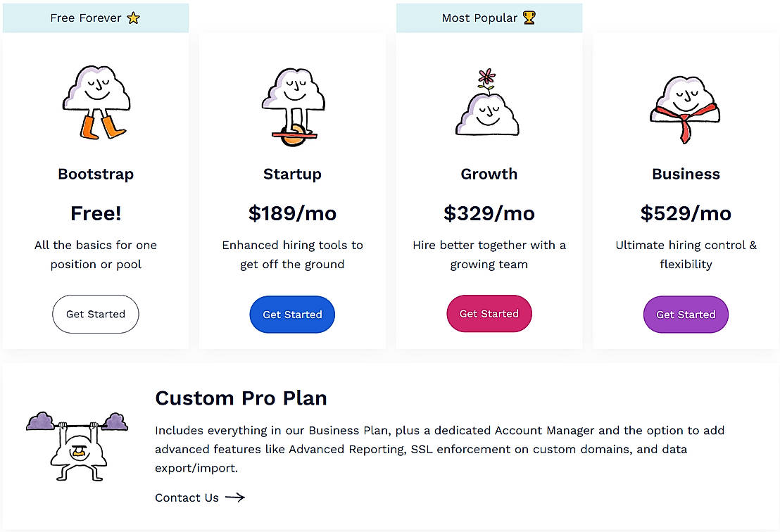
Task: Click the Growth cloud with flower icon
Action: 489,103
